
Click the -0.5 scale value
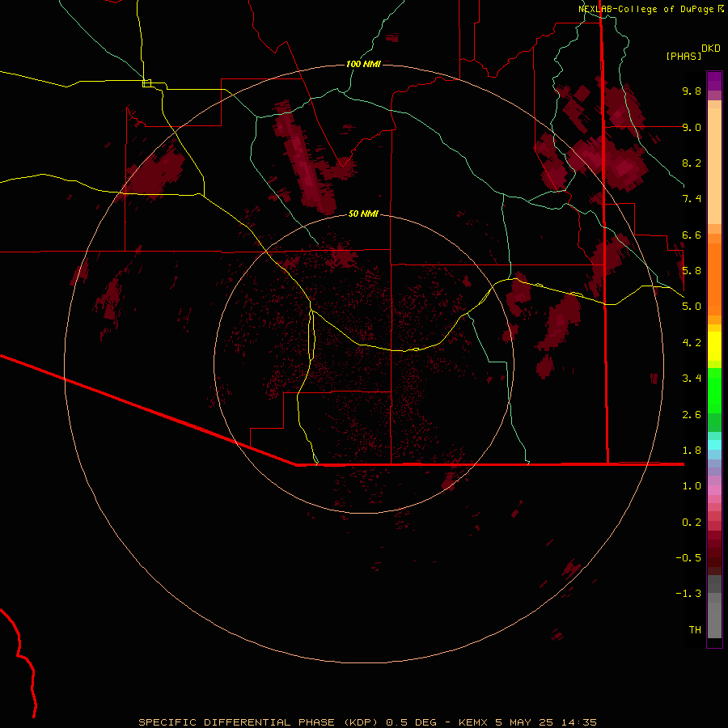688,558
